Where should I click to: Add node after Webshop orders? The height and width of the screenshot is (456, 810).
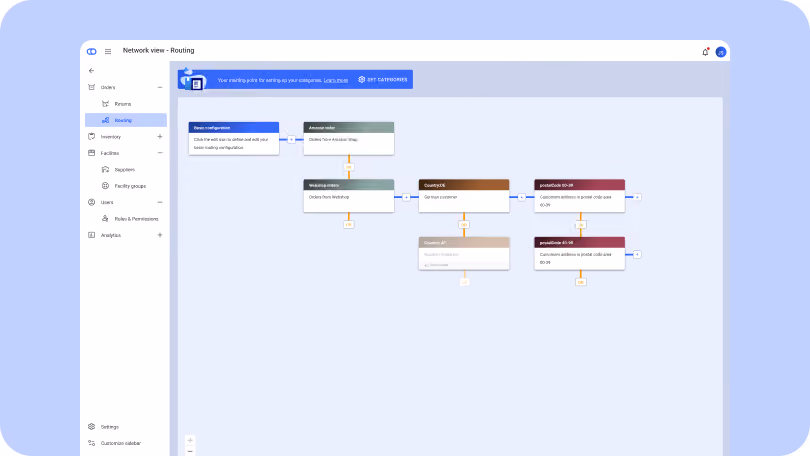407,197
